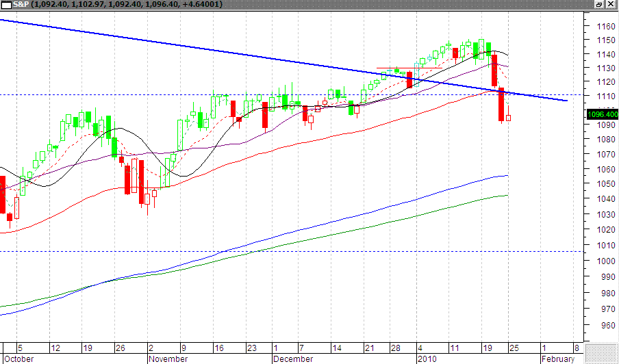Click the OHLC values in the title bar
Viewport: 619px width, 364px height.
pos(126,4)
